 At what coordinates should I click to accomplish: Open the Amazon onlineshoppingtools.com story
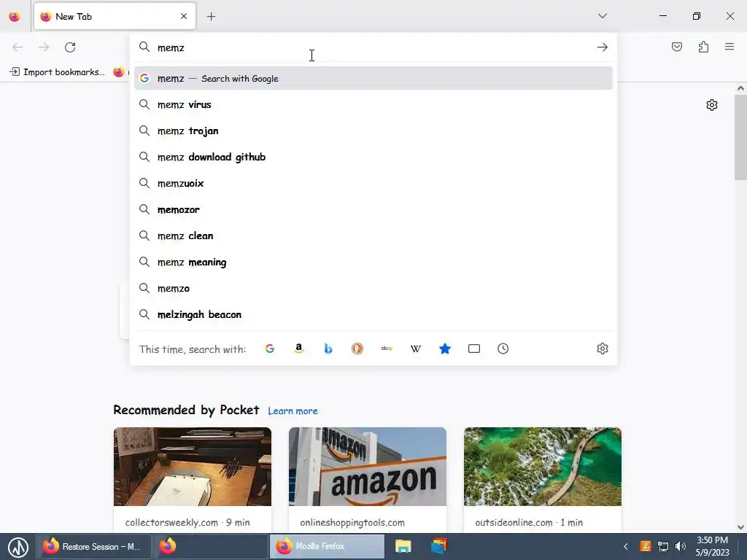[368, 467]
